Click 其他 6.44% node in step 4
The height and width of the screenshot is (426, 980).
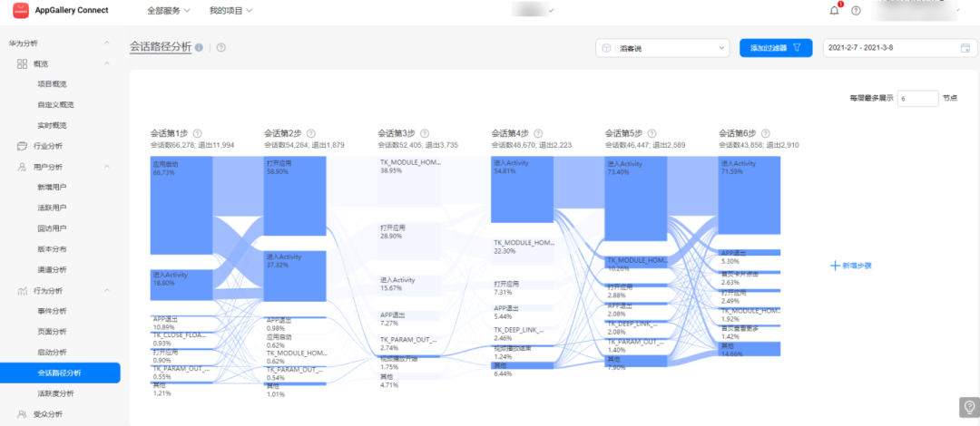pos(523,364)
